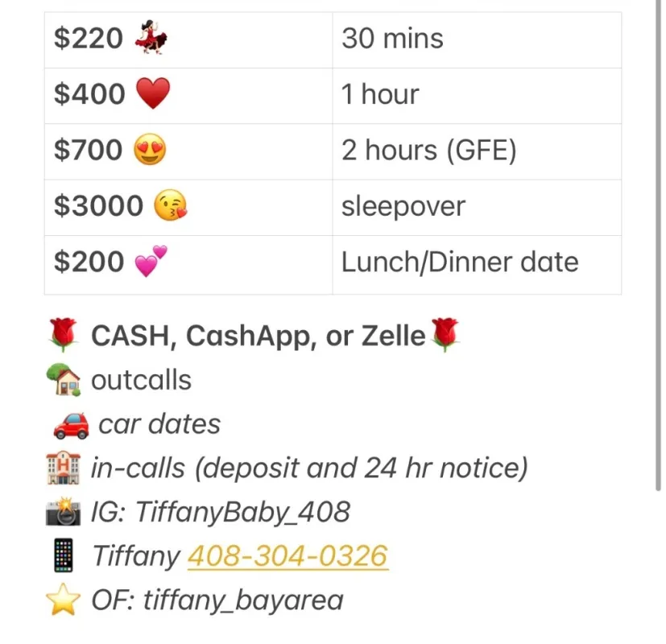This screenshot has width=666, height=644.
Task: Click the kissing face emoji beside $3000
Action: tap(170, 207)
